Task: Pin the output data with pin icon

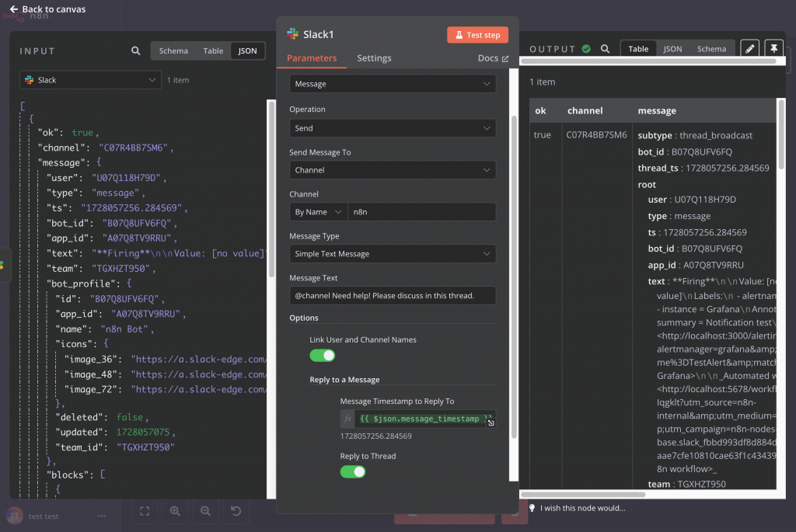Action: coord(773,49)
